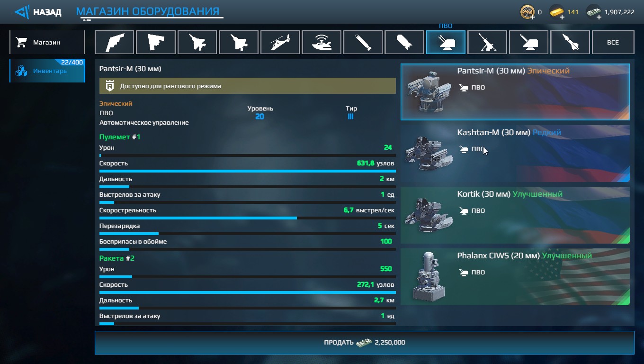Select Phalanx CIWS (20 мм) card

pos(515,277)
